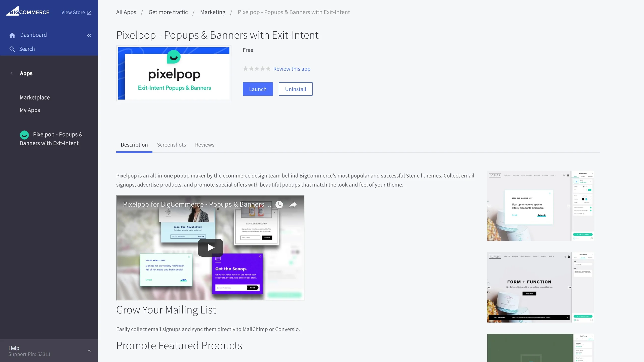Image resolution: width=644 pixels, height=362 pixels.
Task: Click the Launch button for Pixelpop
Action: click(257, 89)
